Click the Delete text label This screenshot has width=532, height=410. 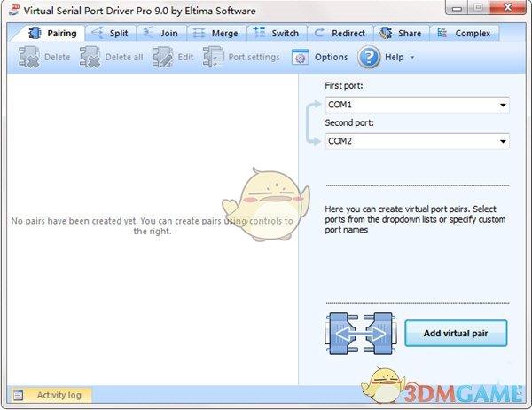pyautogui.click(x=58, y=57)
